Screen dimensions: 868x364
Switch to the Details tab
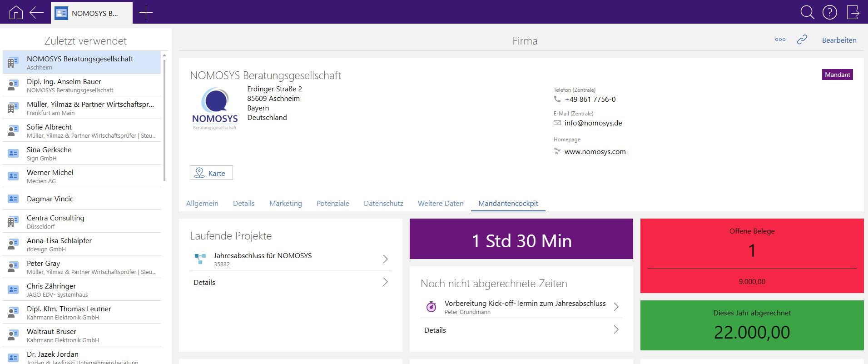click(x=244, y=203)
